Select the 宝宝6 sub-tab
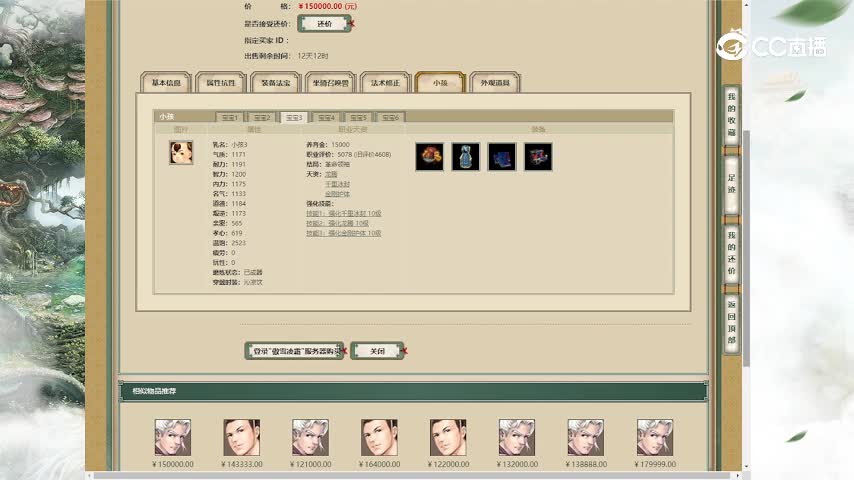The height and width of the screenshot is (480, 854). tap(391, 117)
